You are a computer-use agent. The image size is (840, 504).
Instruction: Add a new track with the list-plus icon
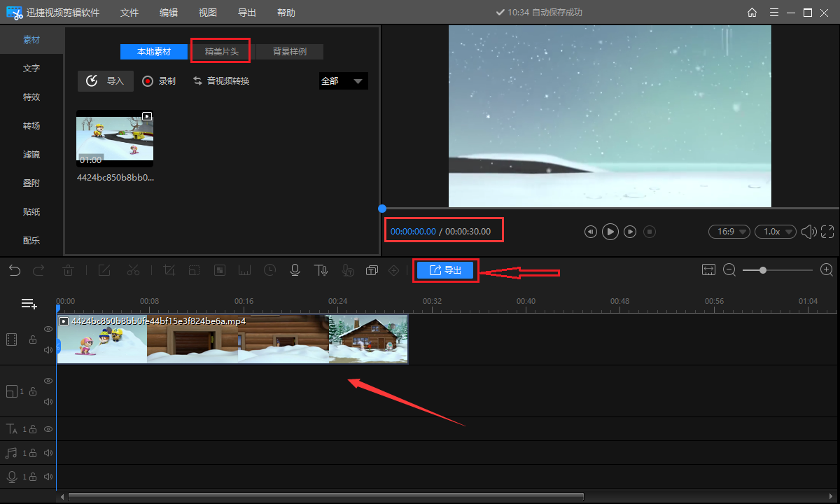pyautogui.click(x=29, y=304)
